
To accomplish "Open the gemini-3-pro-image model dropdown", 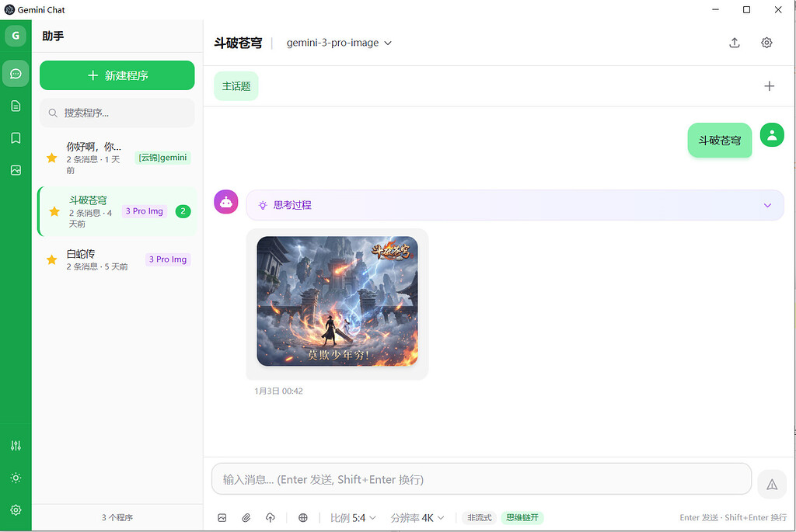I will (339, 43).
